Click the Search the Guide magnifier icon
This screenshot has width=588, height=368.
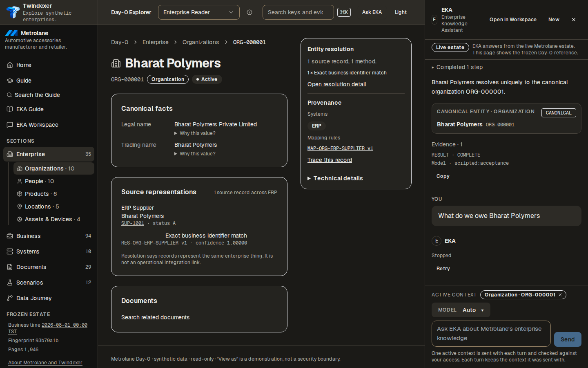pyautogui.click(x=9, y=95)
